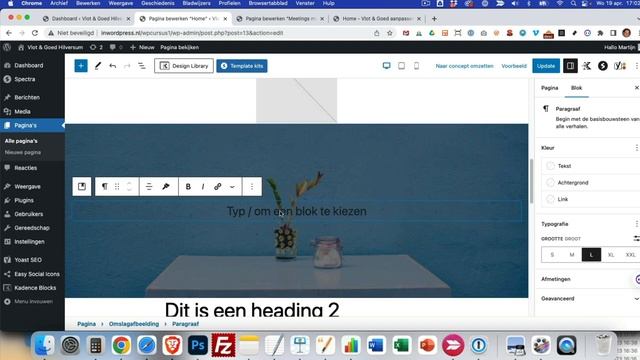The width and height of the screenshot is (640, 360).
Task: Switch to mobile preview
Action: pos(416,66)
